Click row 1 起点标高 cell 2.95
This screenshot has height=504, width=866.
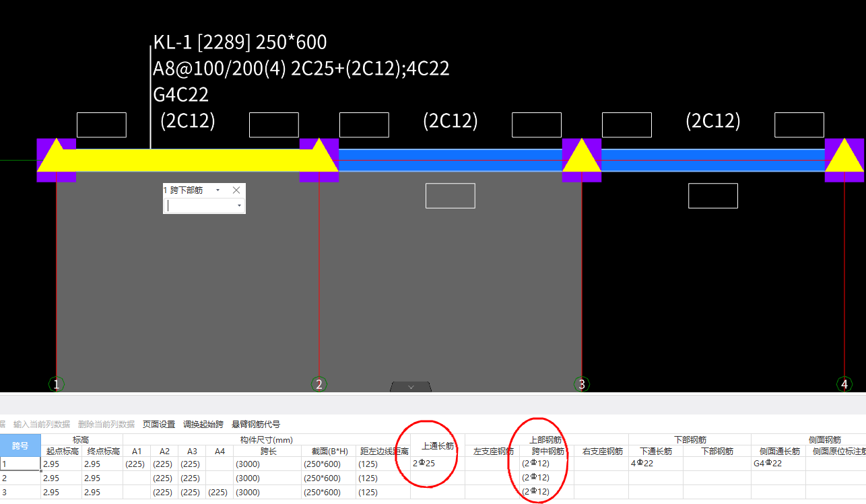coord(62,464)
